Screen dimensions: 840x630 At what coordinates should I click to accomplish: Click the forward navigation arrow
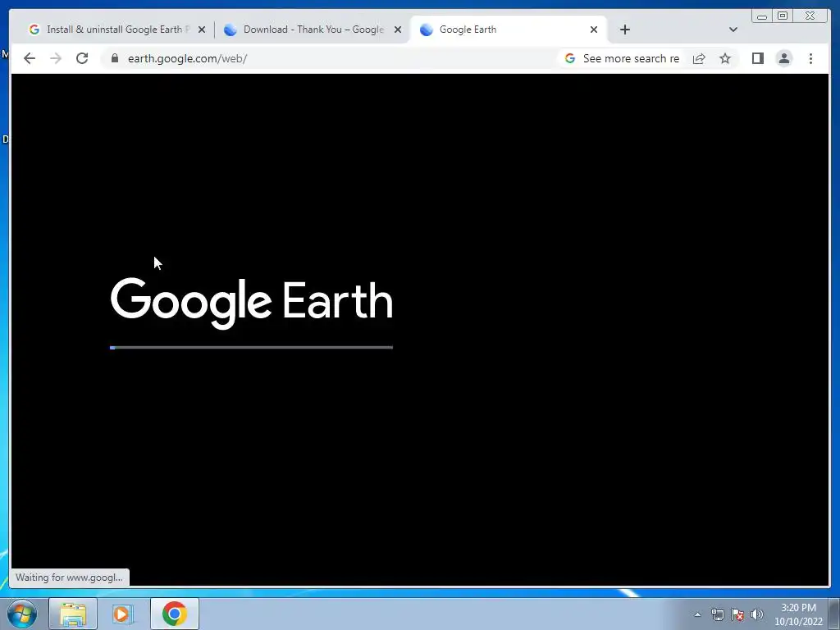(56, 58)
